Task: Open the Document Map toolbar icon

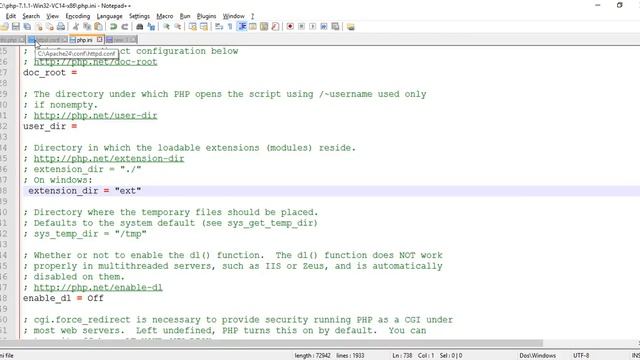Action: click(x=264, y=27)
